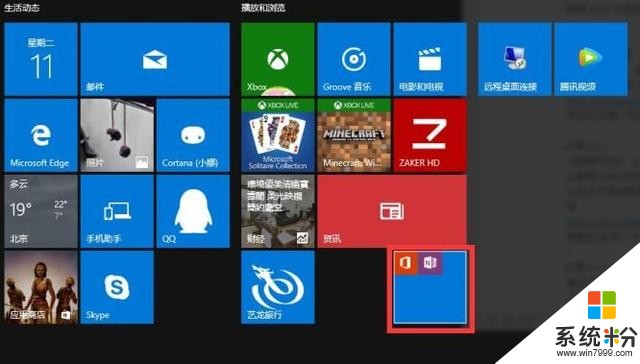Launch the QQ penguin tile
Viewport: 640px width, 364px height.
[193, 211]
